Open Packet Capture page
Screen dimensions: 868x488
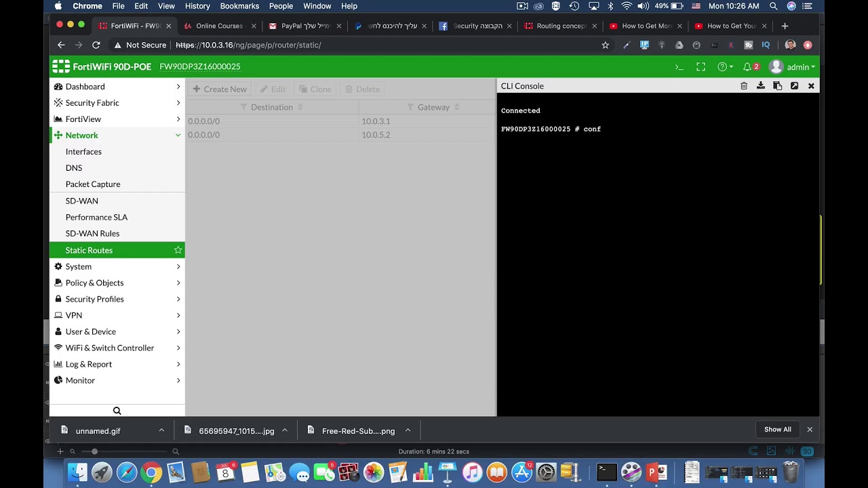tap(93, 184)
